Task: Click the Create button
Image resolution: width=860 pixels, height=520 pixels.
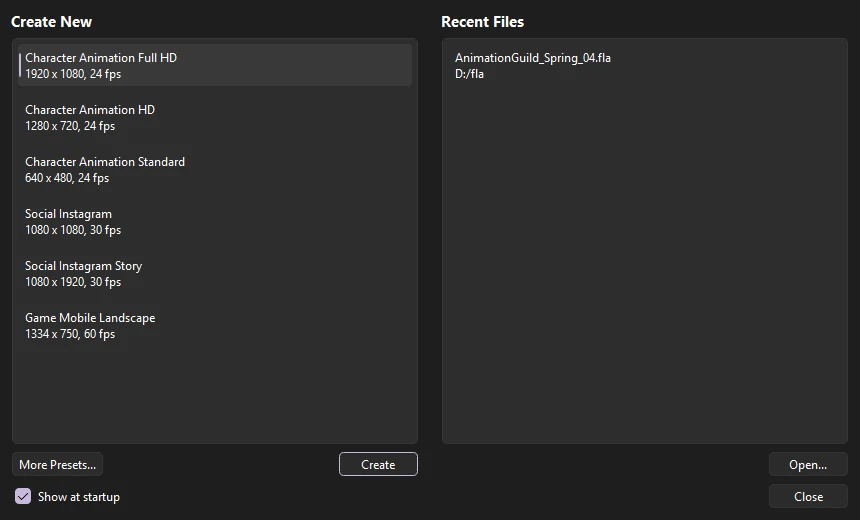Action: pyautogui.click(x=378, y=465)
